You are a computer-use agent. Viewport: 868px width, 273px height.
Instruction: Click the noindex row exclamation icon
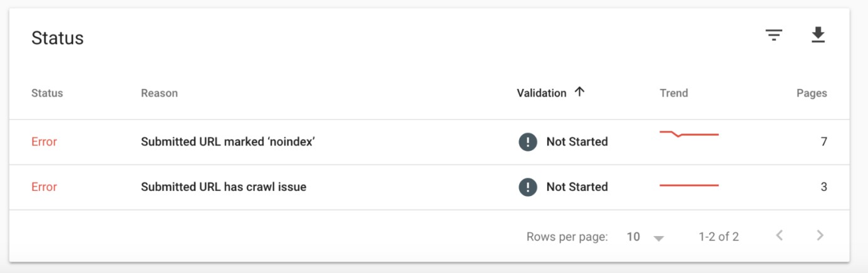pyautogui.click(x=528, y=142)
